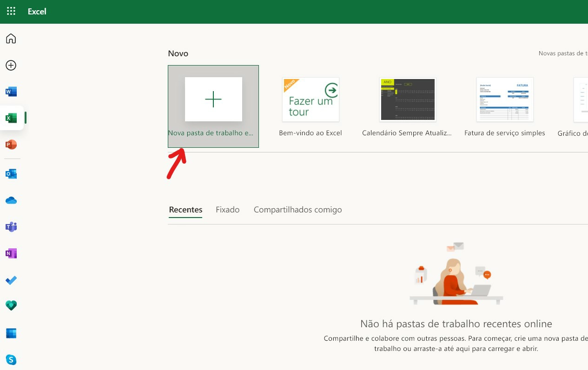The height and width of the screenshot is (370, 588).
Task: Open the Family Safety heart icon
Action: click(11, 305)
